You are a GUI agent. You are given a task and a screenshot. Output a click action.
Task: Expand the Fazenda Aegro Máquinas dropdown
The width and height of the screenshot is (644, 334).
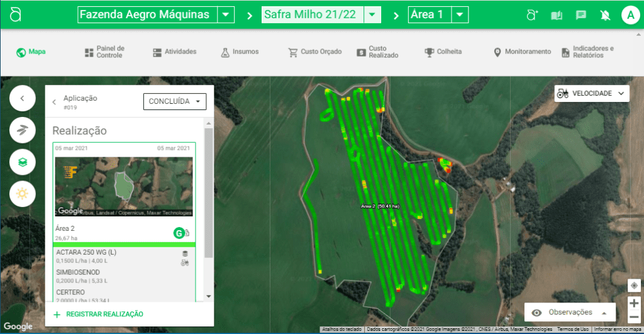click(225, 14)
